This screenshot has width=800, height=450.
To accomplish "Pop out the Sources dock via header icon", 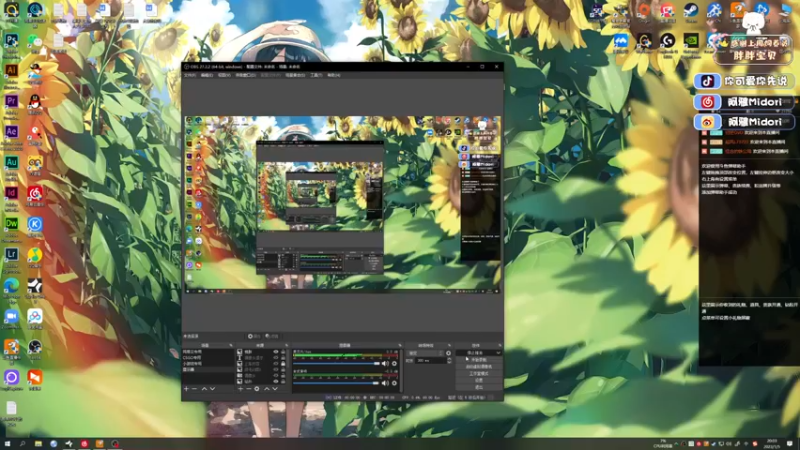I will (x=287, y=345).
